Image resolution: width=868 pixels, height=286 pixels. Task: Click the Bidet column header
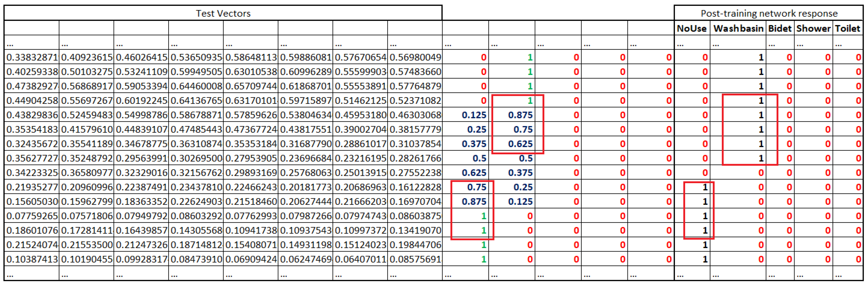pos(779,28)
